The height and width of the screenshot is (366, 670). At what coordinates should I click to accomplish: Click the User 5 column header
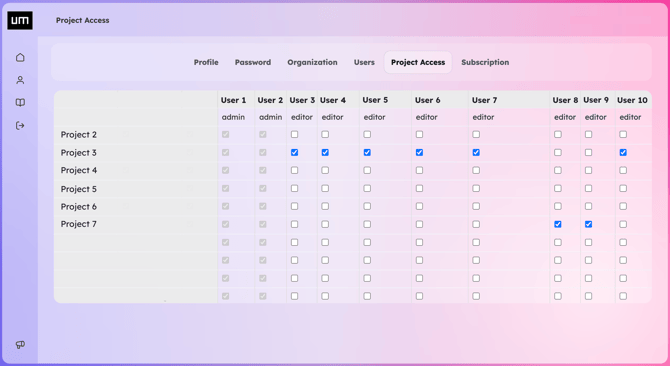coord(375,100)
